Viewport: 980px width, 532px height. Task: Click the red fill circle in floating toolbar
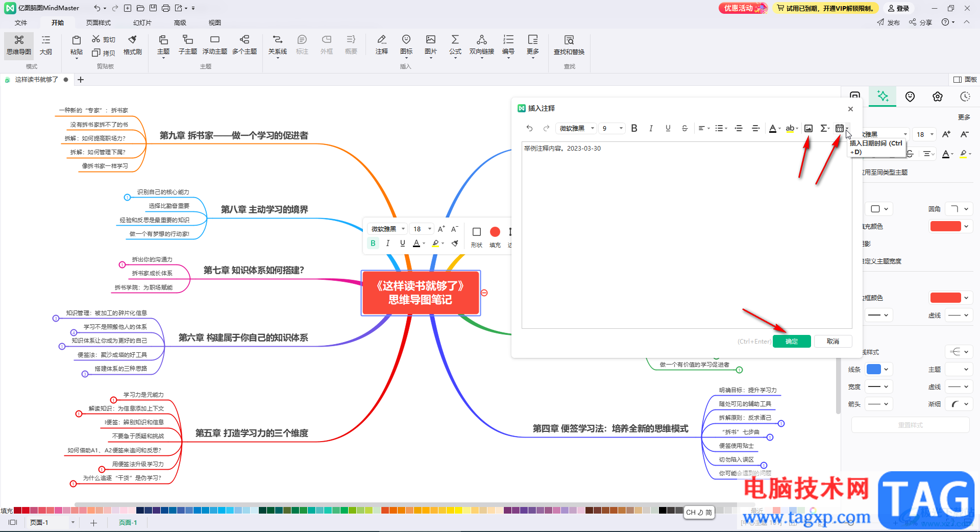click(495, 232)
